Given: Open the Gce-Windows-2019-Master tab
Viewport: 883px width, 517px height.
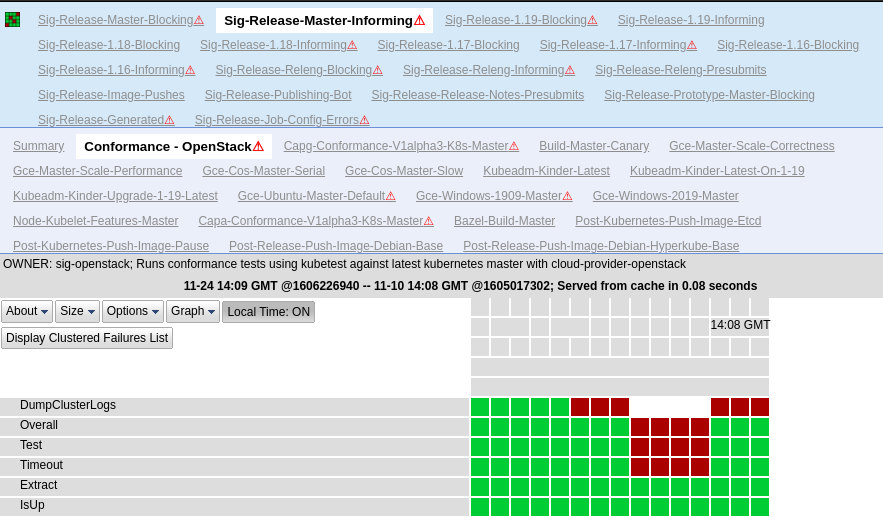Looking at the screenshot, I should (x=666, y=196).
